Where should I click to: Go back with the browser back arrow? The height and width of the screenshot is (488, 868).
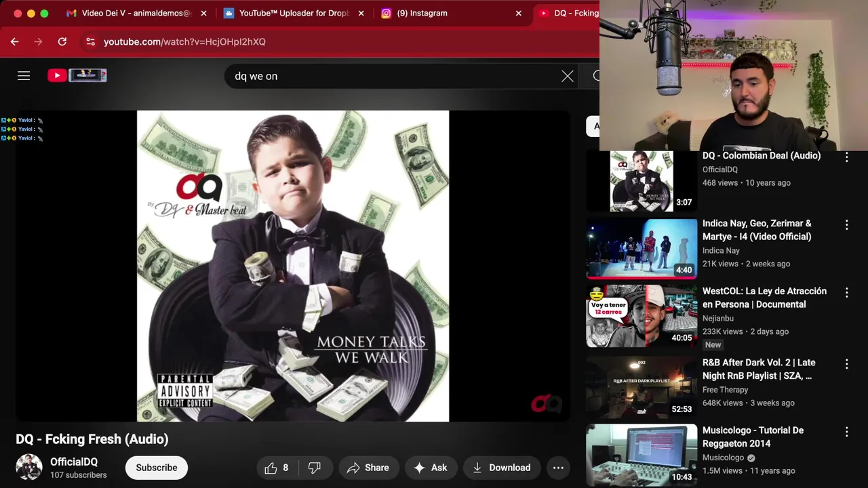pyautogui.click(x=15, y=41)
